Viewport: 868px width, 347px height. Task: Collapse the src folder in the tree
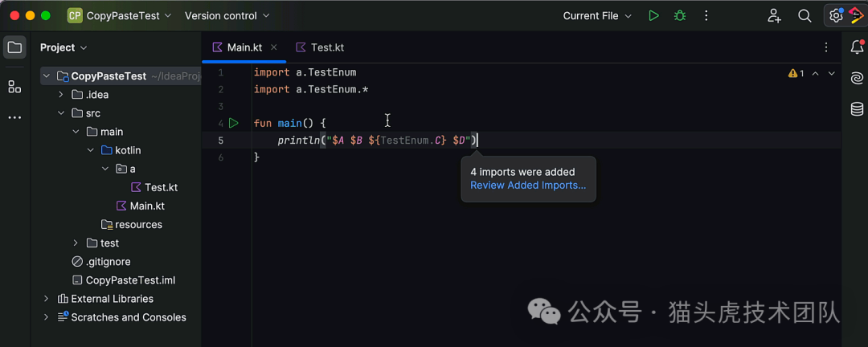pos(61,113)
